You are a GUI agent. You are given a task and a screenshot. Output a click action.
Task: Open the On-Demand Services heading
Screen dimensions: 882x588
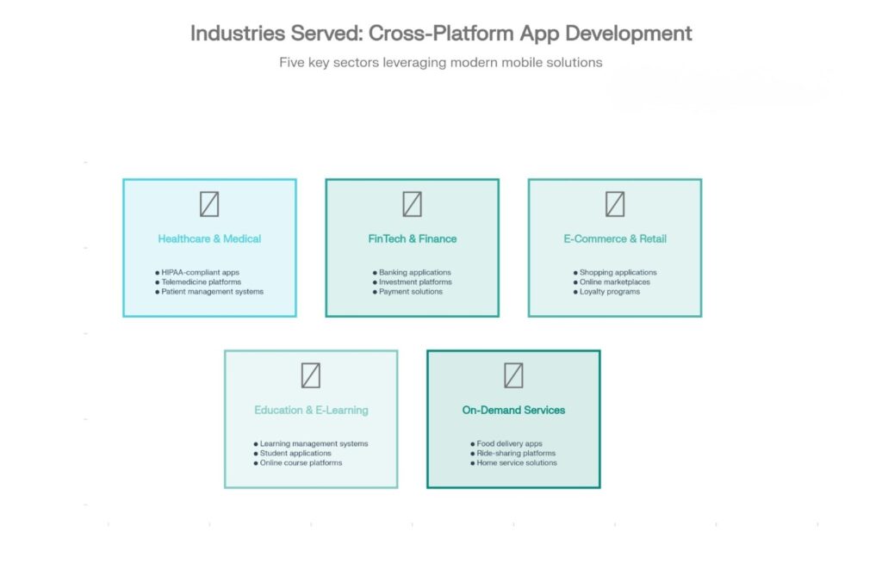[513, 410]
